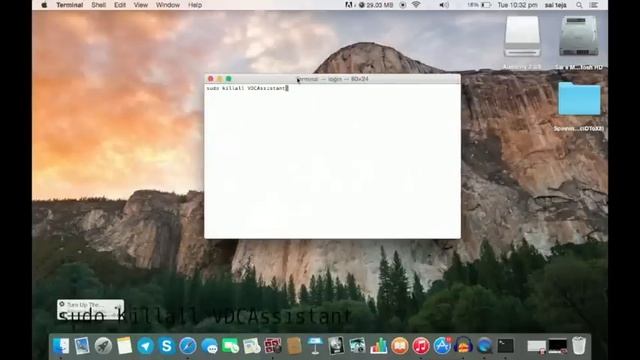
Task: Open the Apple menu
Action: [x=44, y=5]
